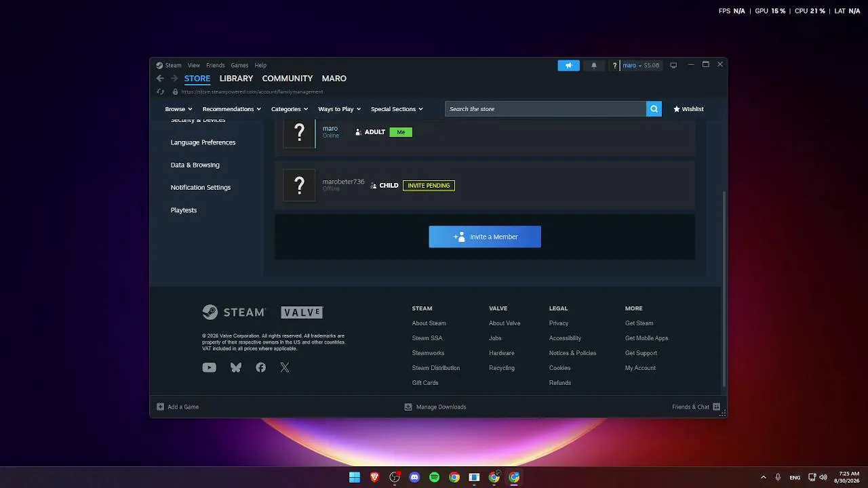Click the Steam logo in the footer
Image resolution: width=868 pixels, height=488 pixels.
233,312
